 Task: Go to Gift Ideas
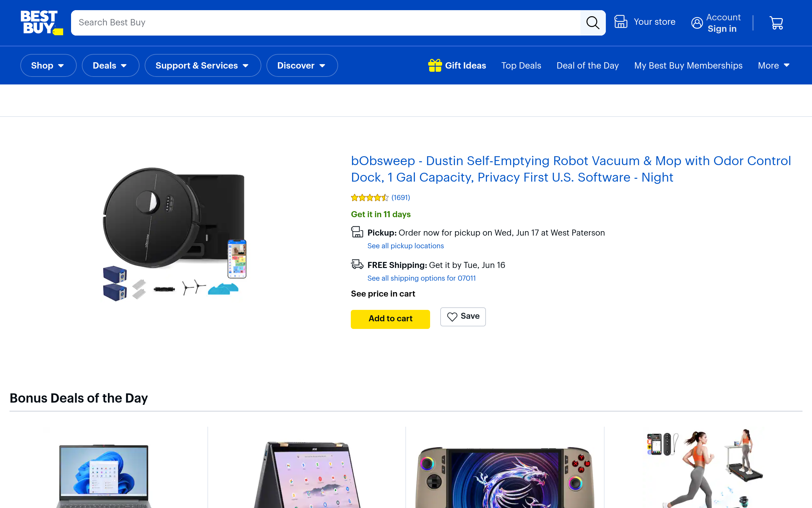coord(457,65)
